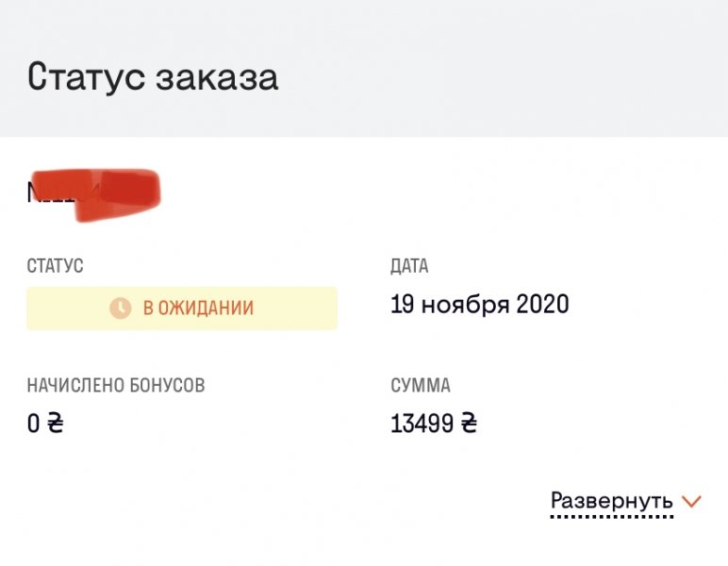Click the hryvnia symbol beside the 0 bonus
The width and height of the screenshot is (728, 566).
(56, 424)
